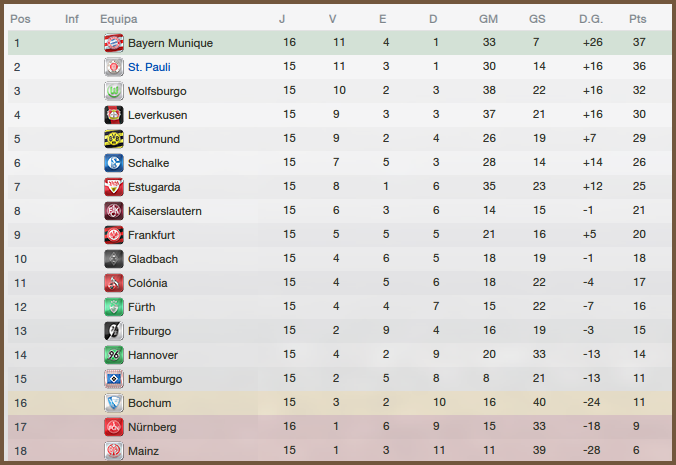Viewport: 676px width, 465px height.
Task: Click the Bochum club badge icon
Action: [113, 403]
